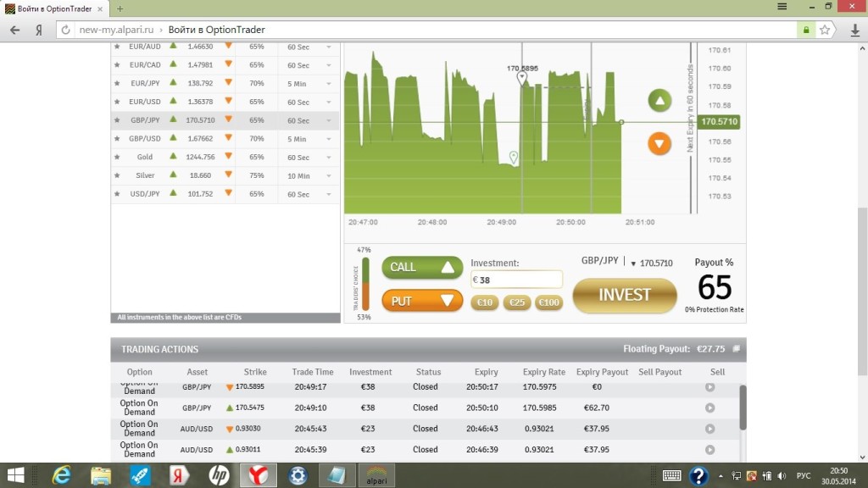The width and height of the screenshot is (868, 488).
Task: Open browser hamburger menu
Action: coord(782,7)
